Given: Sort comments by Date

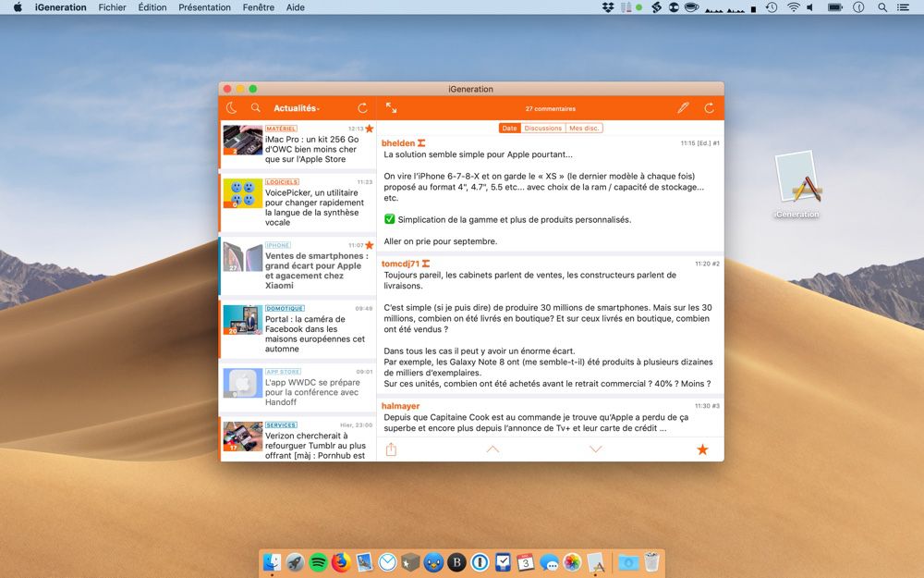Looking at the screenshot, I should [x=510, y=128].
